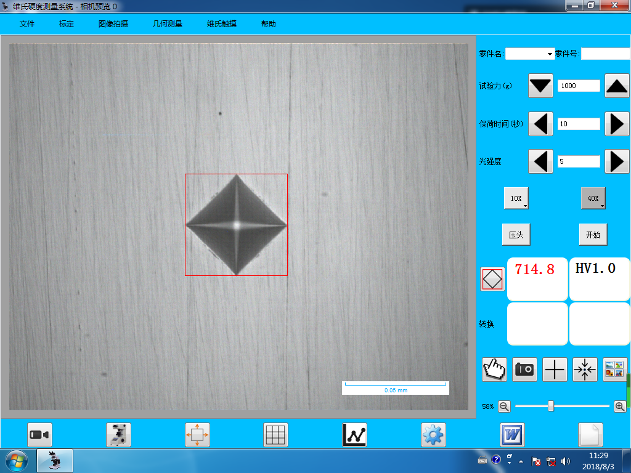This screenshot has width=631, height=473.
Task: Click the 开始 button
Action: [x=593, y=234]
